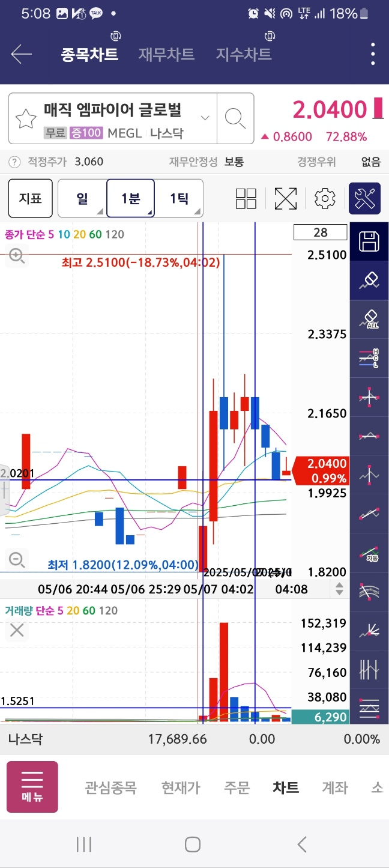The image size is (389, 868).
Task: Erase ALL drawings tool
Action: (x=369, y=319)
